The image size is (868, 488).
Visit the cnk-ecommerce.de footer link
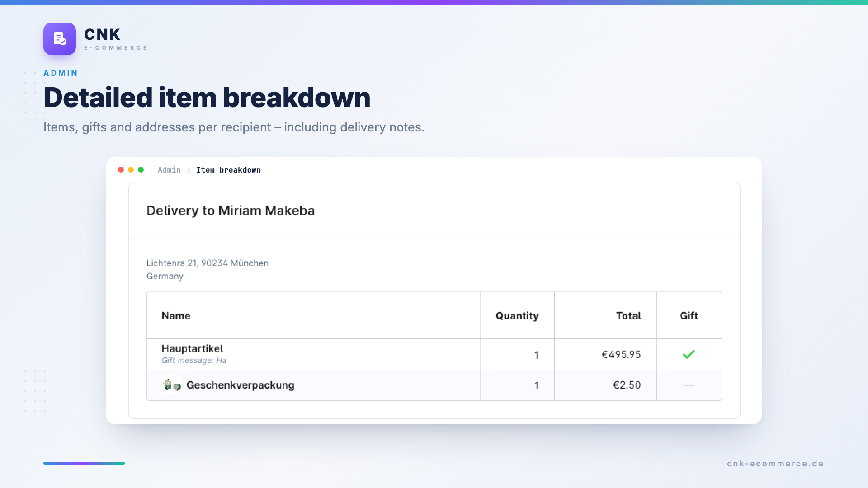tap(775, 463)
